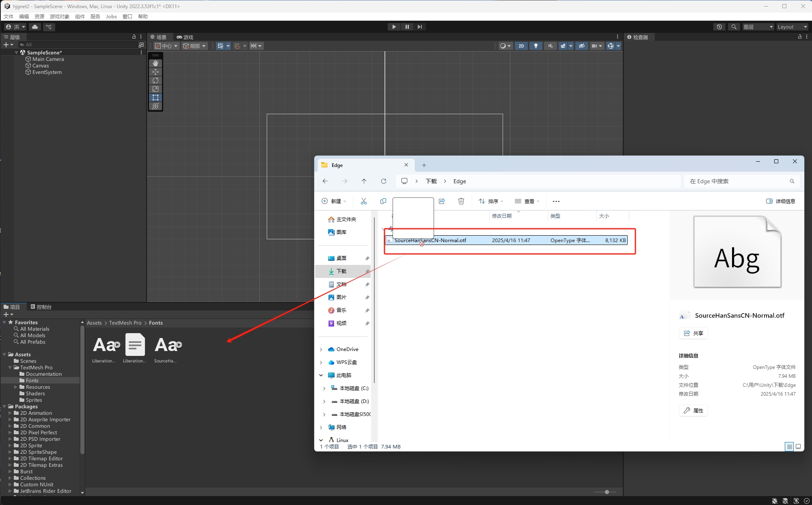Click the Share (共享) button in details pane

click(x=693, y=333)
